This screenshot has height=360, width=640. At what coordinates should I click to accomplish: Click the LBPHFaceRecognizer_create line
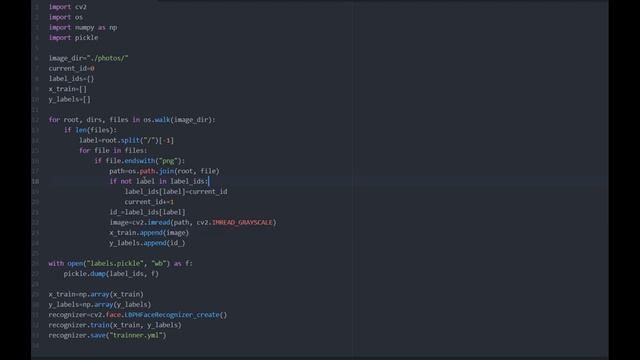[x=138, y=315]
